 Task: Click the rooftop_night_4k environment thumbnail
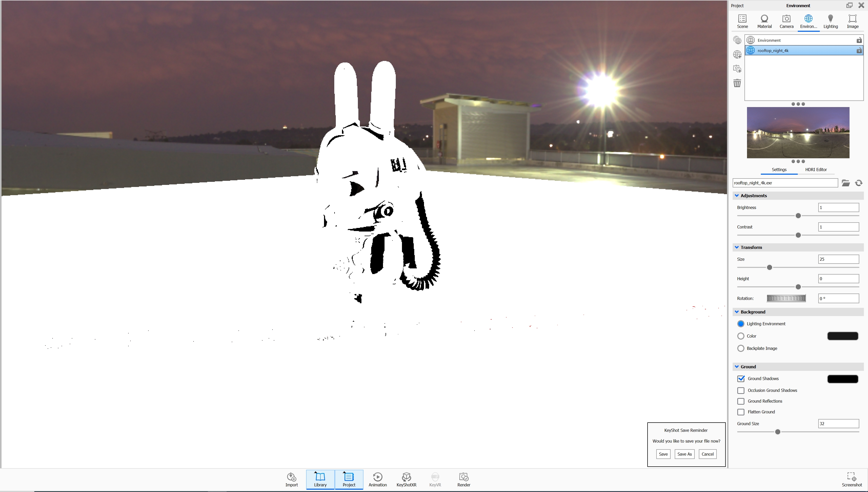[x=798, y=132]
